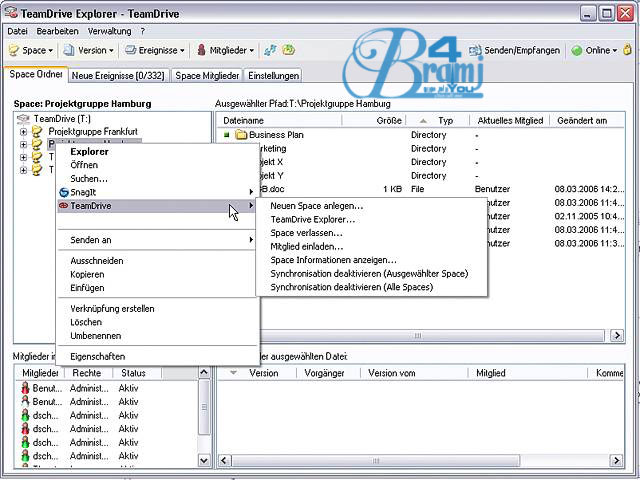640x480 pixels.
Task: Select Space Informationen anzeigen...
Action: (371, 260)
